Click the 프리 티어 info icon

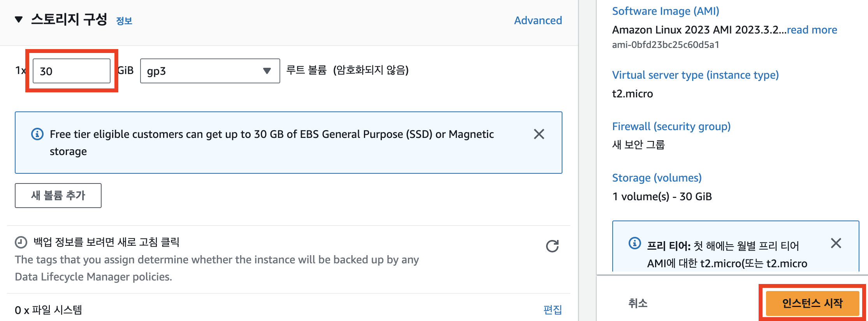(x=635, y=243)
